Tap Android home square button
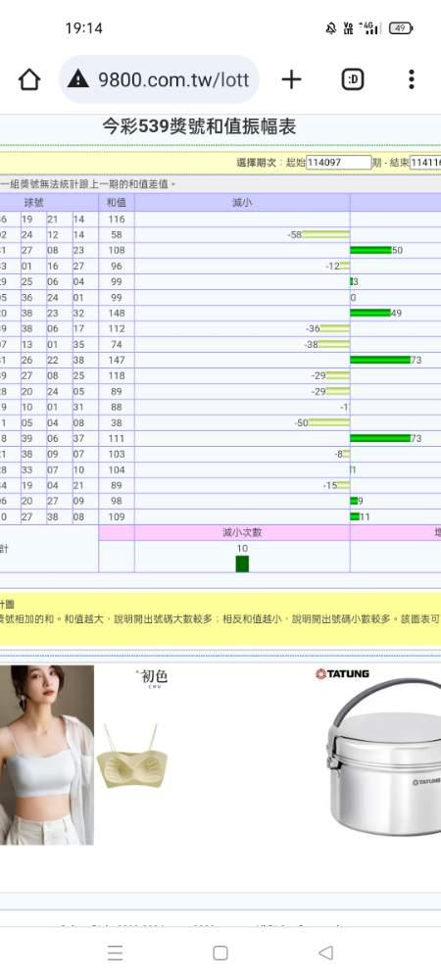Viewport: 441px width, 980px height. click(x=220, y=953)
